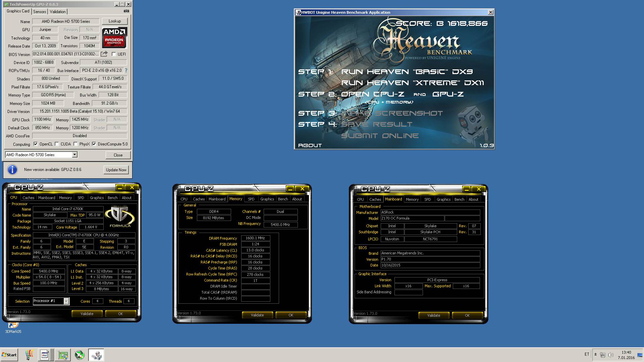Click Validate in left CPU-Z window
644x362 pixels.
point(87,314)
